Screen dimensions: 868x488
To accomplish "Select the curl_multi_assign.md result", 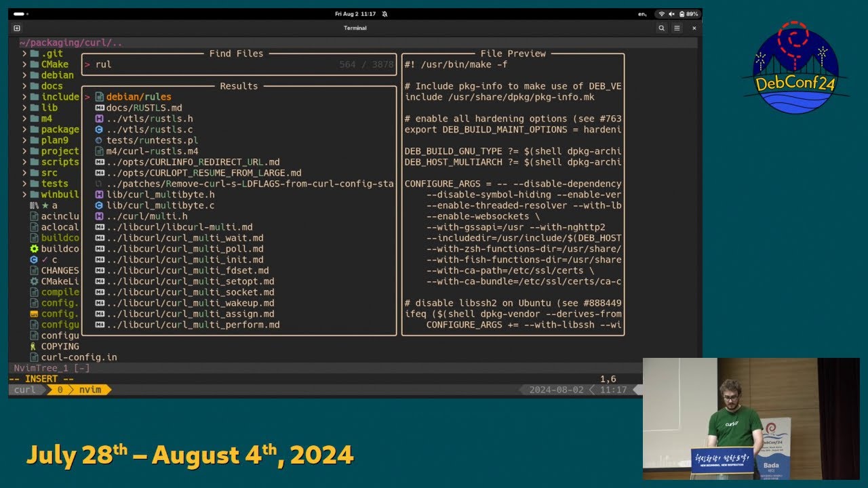I will 190,314.
